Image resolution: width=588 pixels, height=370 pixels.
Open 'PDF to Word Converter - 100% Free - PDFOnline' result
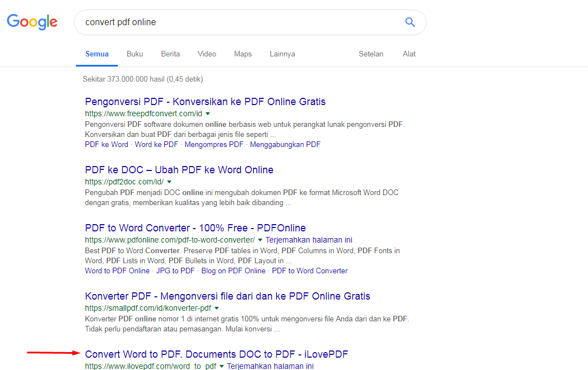click(x=195, y=228)
